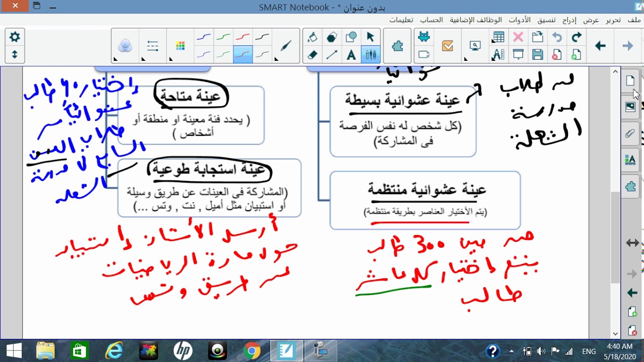
Task: Undo last action
Action: pos(557,37)
